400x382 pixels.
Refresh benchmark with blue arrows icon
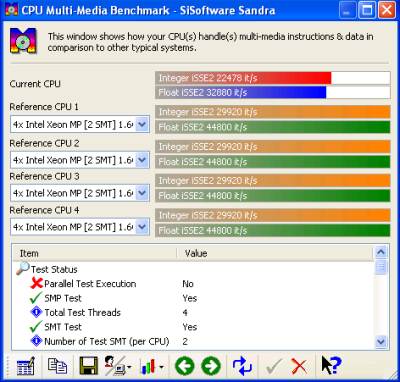click(242, 366)
